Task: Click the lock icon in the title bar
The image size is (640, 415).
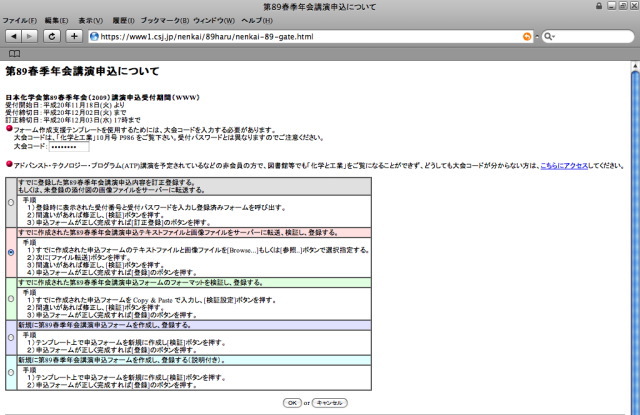Action: [597, 5]
